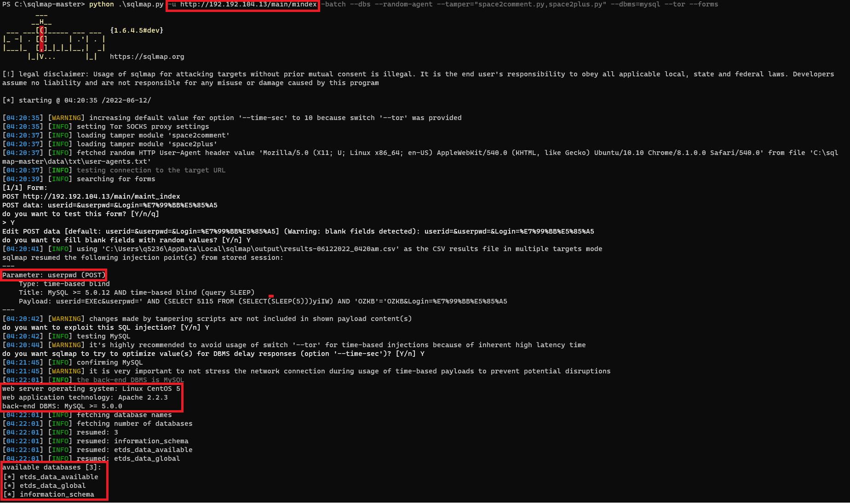
Task: Click the target URL http://192.192.104.13/main/mindex
Action: coord(248,5)
